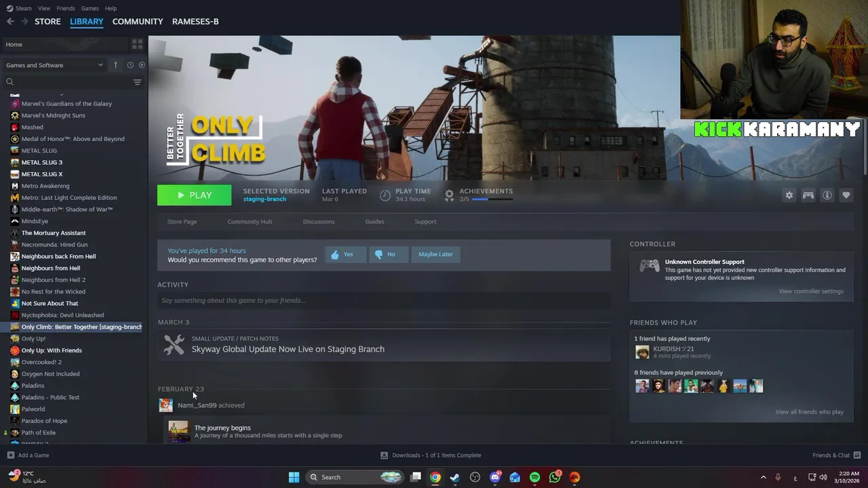
Task: Click Steam icon in taskbar
Action: [455, 477]
